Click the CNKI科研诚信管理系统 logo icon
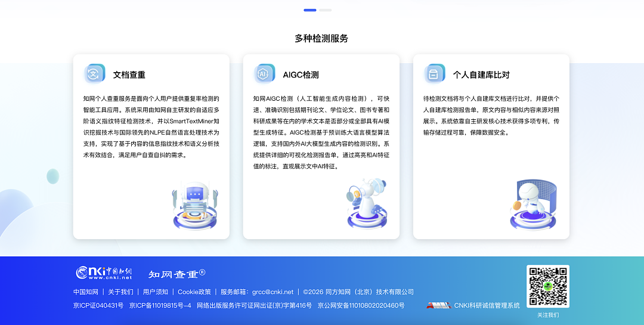This screenshot has width=644, height=325. [x=439, y=305]
